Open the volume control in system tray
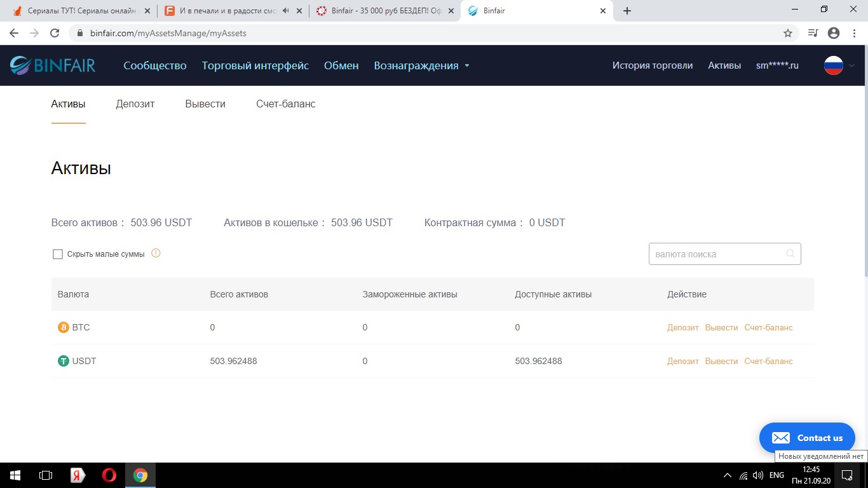This screenshot has width=868, height=488. (x=758, y=475)
